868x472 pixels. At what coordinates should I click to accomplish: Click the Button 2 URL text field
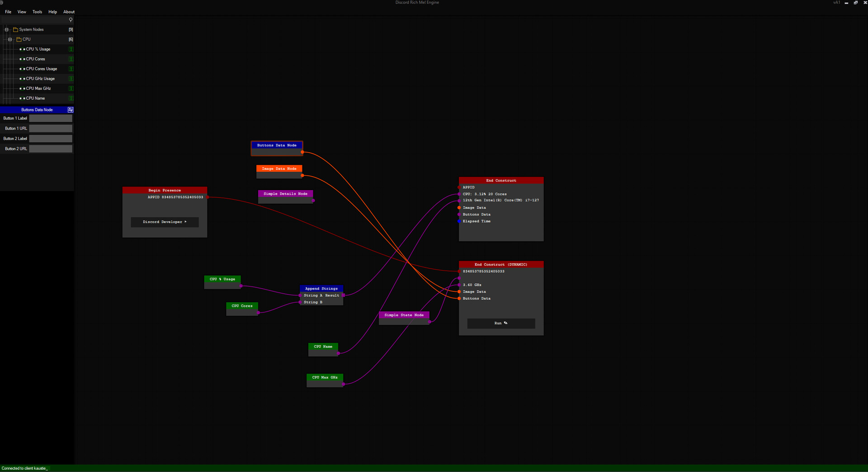click(50, 149)
